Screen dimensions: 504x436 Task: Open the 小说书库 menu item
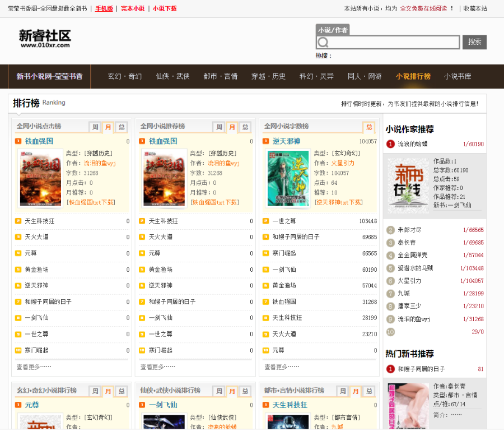click(458, 76)
